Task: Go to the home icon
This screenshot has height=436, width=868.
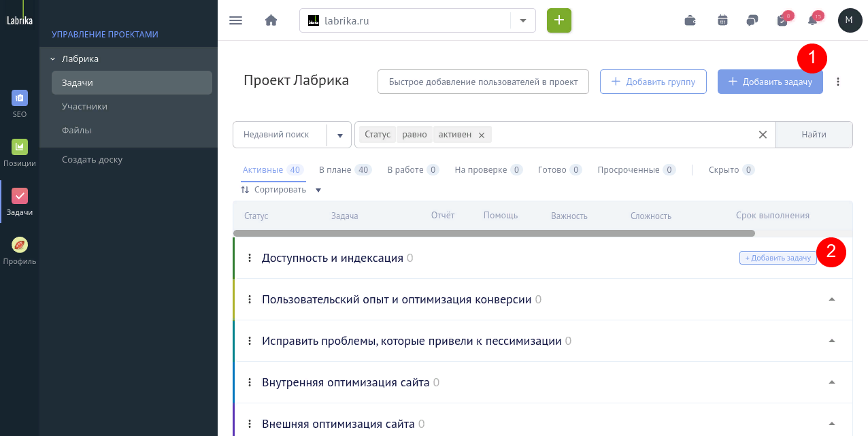Action: [271, 20]
